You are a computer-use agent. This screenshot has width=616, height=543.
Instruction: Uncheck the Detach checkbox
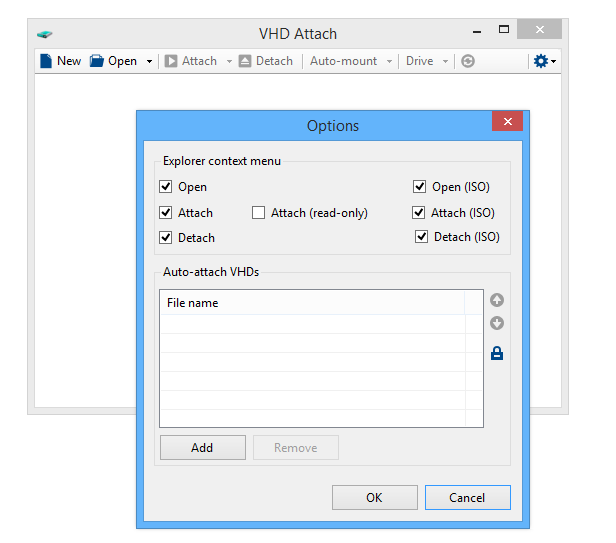[x=165, y=237]
